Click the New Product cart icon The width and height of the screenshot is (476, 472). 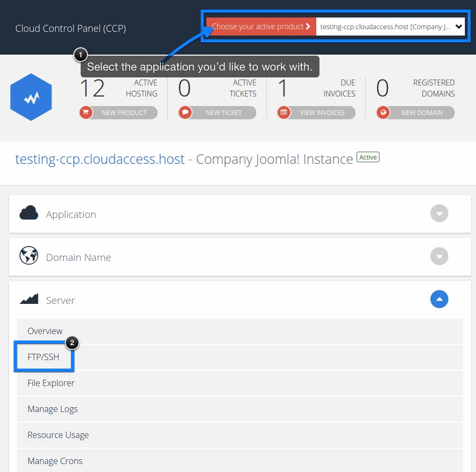tap(86, 112)
